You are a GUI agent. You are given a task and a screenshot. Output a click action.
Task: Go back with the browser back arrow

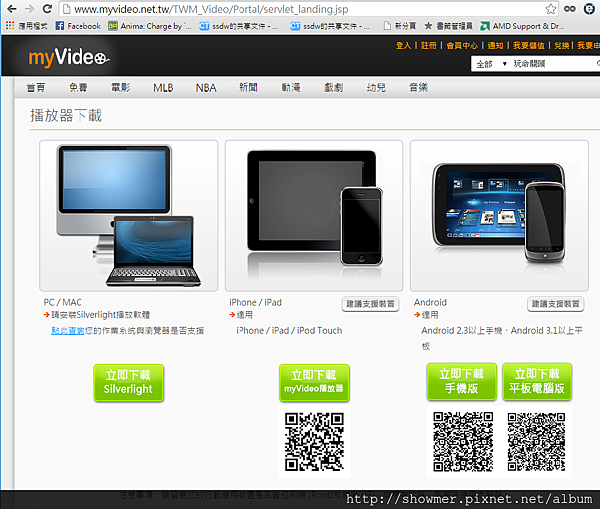11,8
